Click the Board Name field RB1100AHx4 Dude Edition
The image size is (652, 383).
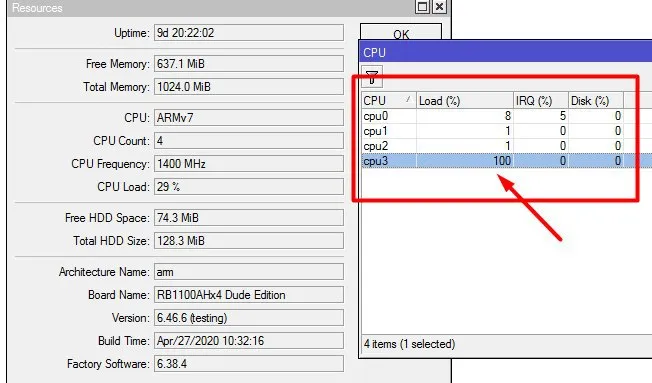coord(249,294)
